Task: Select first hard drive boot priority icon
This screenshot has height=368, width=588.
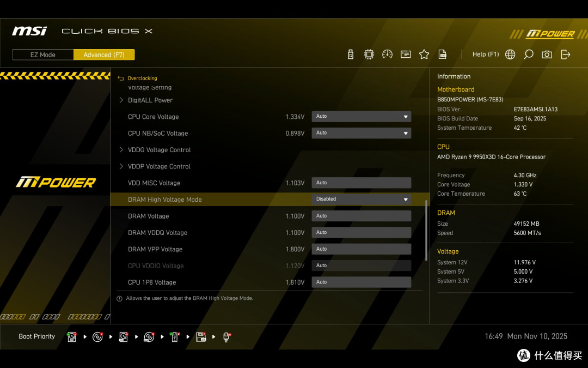Action: tap(72, 337)
